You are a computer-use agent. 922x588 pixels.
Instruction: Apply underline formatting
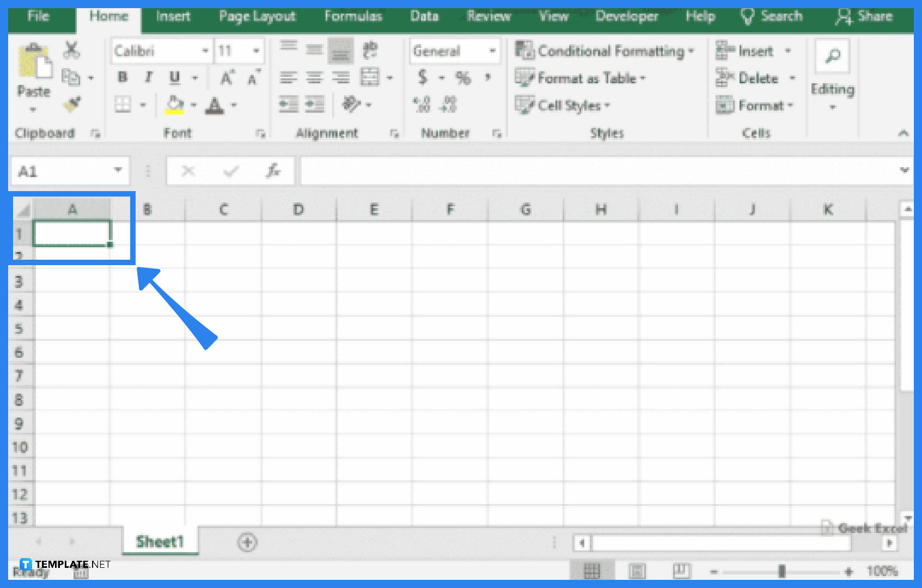pos(174,77)
